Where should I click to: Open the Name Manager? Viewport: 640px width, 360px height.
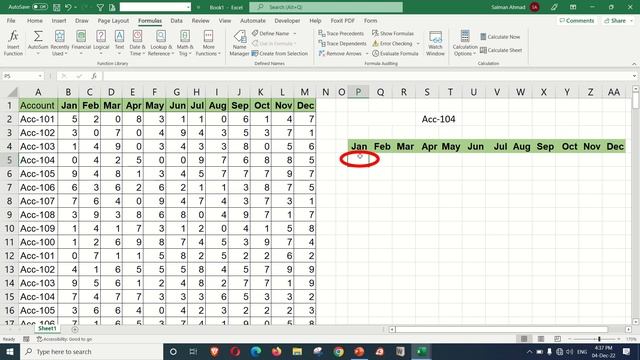click(239, 43)
